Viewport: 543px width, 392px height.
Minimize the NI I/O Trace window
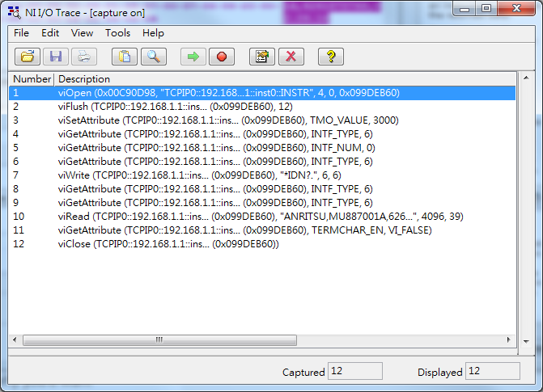click(465, 9)
